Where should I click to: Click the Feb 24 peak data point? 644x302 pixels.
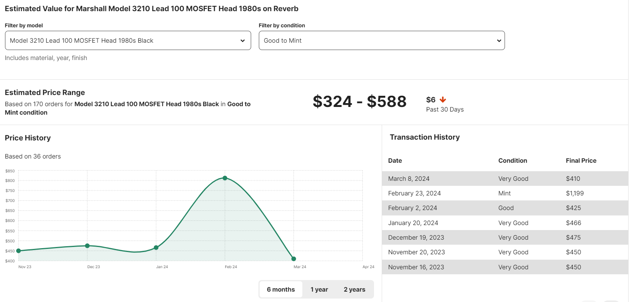click(x=225, y=178)
